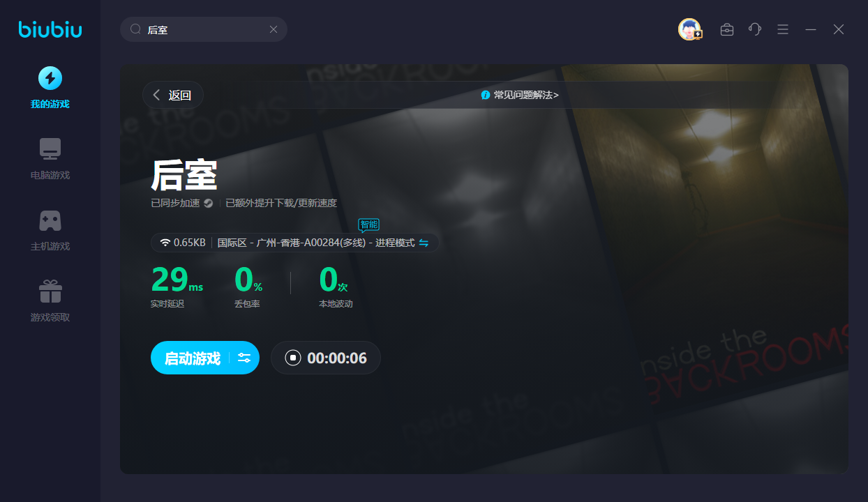Open customer support headset icon
This screenshot has width=868, height=502.
coord(755,29)
